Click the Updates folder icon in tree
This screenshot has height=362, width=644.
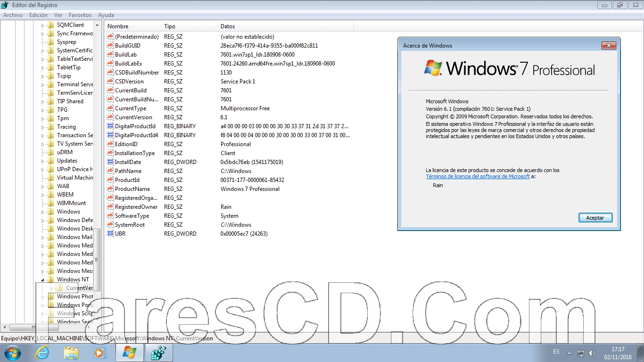(50, 161)
